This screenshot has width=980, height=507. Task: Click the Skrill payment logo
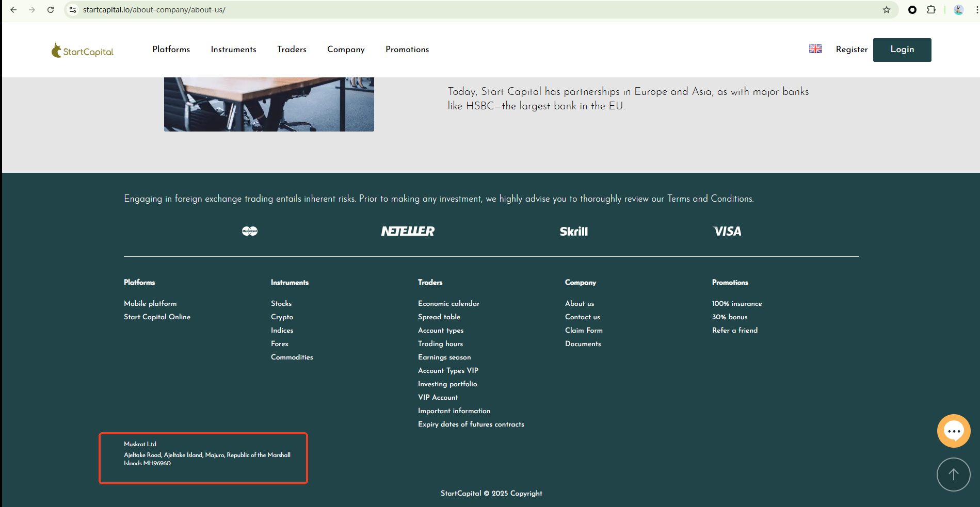[573, 232]
